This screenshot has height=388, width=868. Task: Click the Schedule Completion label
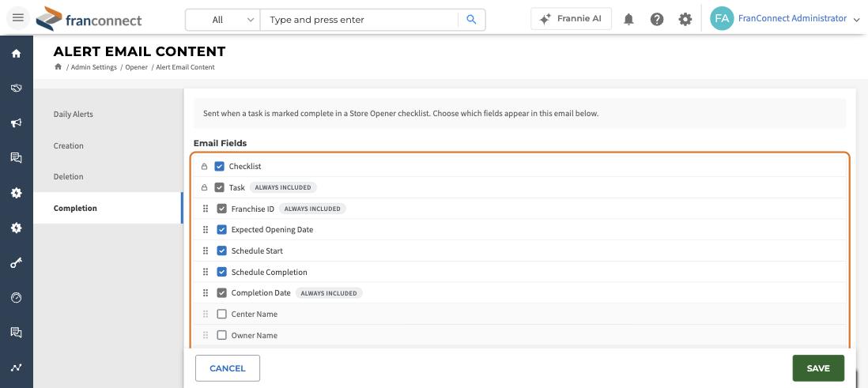(269, 273)
